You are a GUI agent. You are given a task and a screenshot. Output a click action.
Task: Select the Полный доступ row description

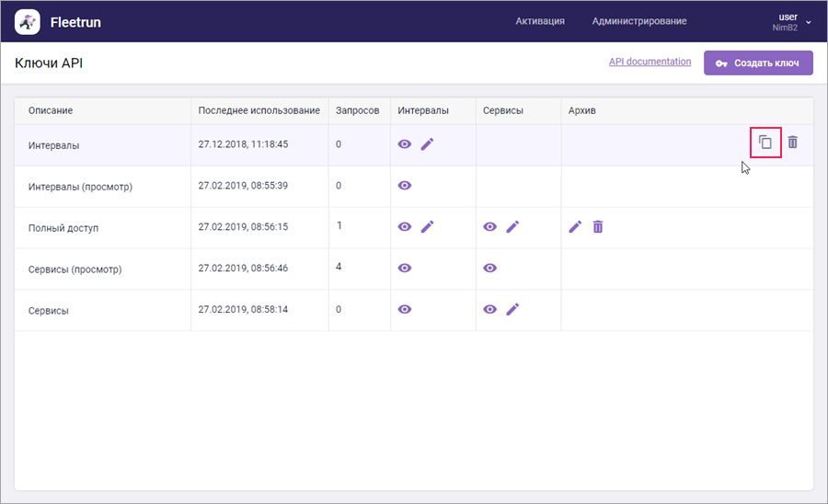(63, 228)
